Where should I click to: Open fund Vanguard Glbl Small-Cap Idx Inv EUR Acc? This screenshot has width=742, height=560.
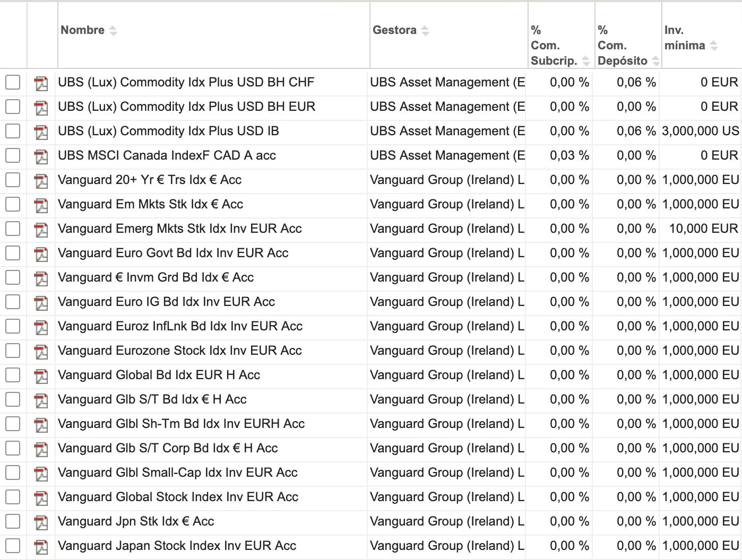[x=177, y=472]
